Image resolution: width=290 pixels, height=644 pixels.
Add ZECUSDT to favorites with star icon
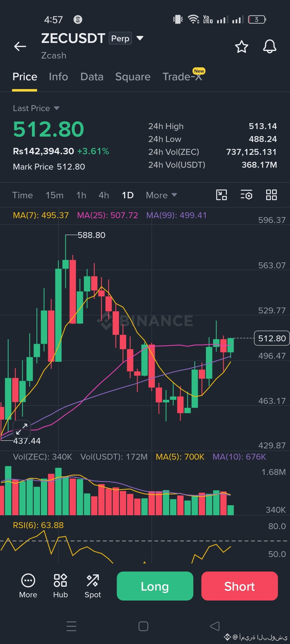click(242, 47)
